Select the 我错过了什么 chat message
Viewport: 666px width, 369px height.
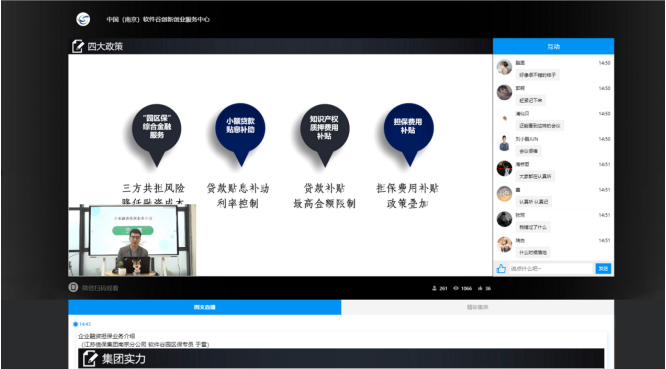[x=533, y=227]
